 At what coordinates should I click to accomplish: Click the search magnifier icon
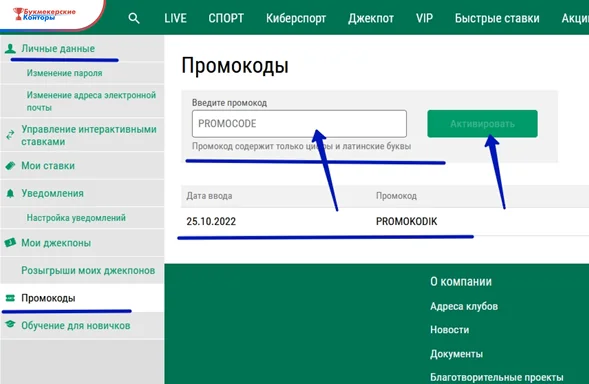134,18
